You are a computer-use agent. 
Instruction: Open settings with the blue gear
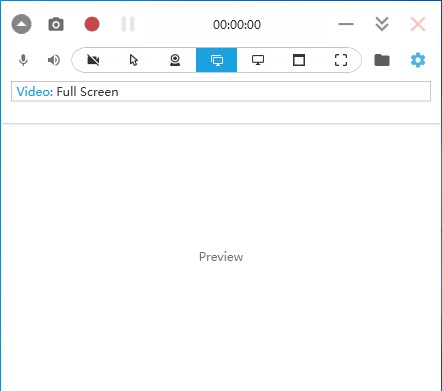click(x=418, y=60)
